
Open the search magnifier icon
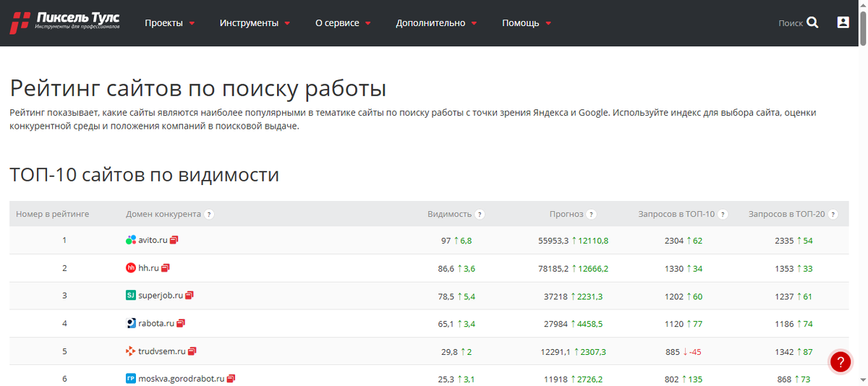click(812, 22)
